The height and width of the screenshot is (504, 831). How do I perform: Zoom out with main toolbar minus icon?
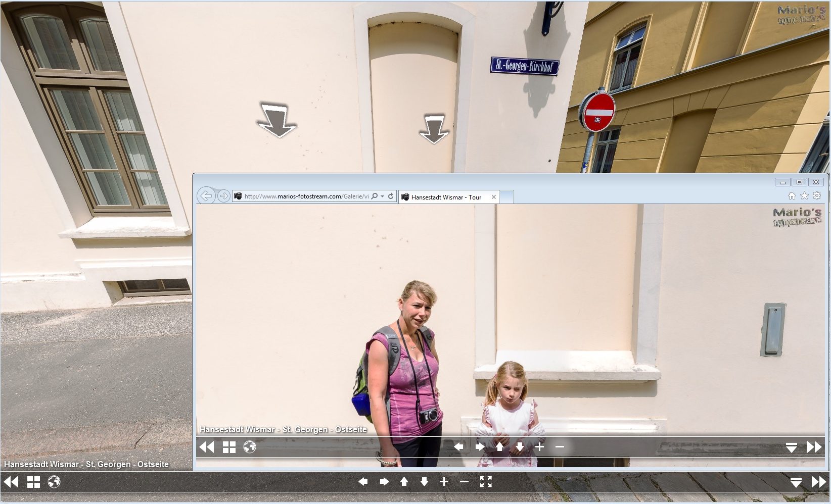coord(464,482)
